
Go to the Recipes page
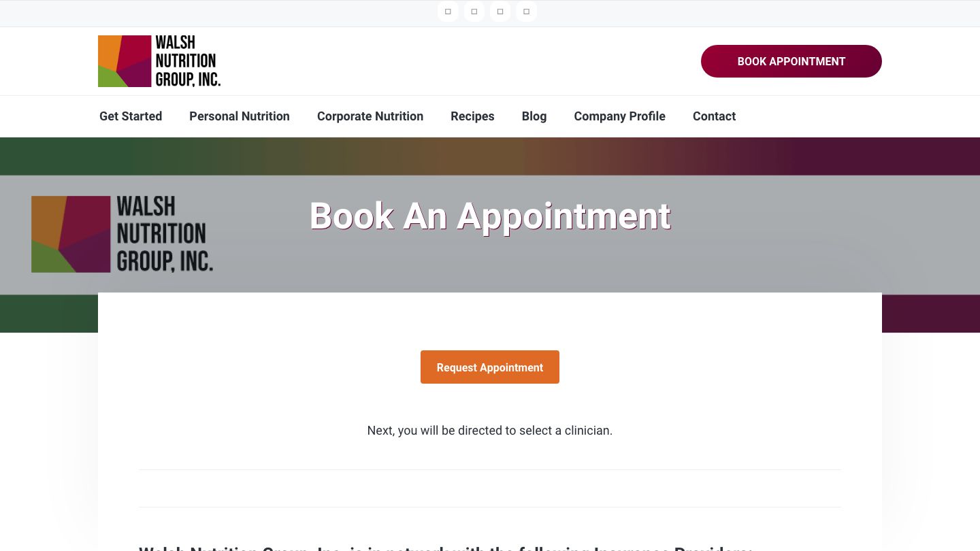coord(472,116)
